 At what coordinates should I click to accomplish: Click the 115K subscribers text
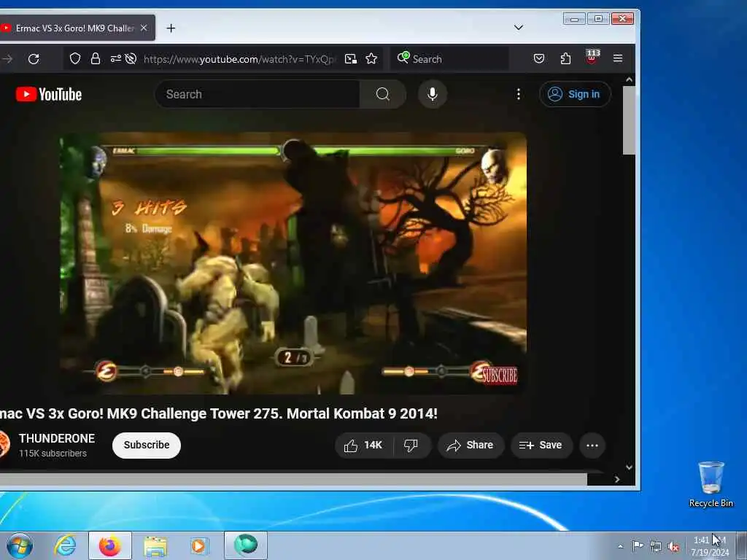[53, 454]
